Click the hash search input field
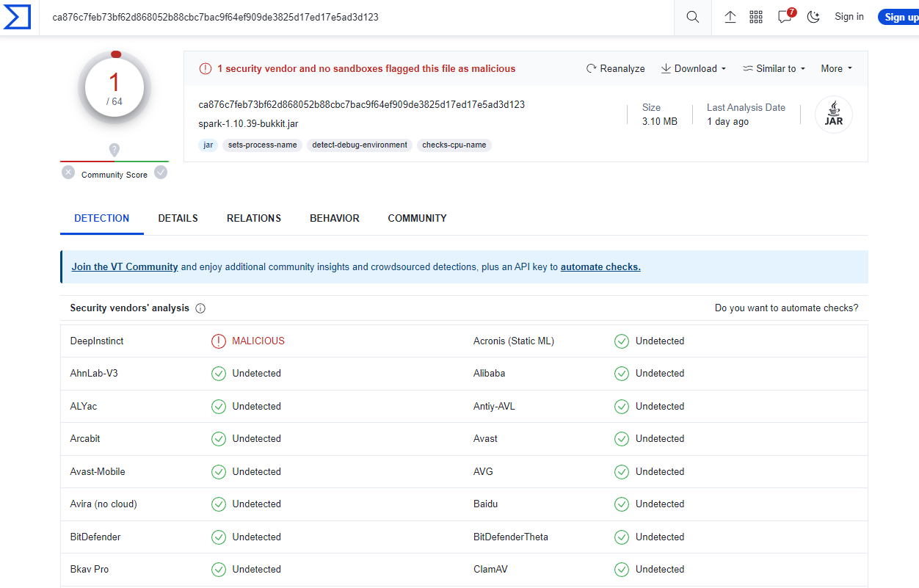The width and height of the screenshot is (919, 588). tap(360, 17)
